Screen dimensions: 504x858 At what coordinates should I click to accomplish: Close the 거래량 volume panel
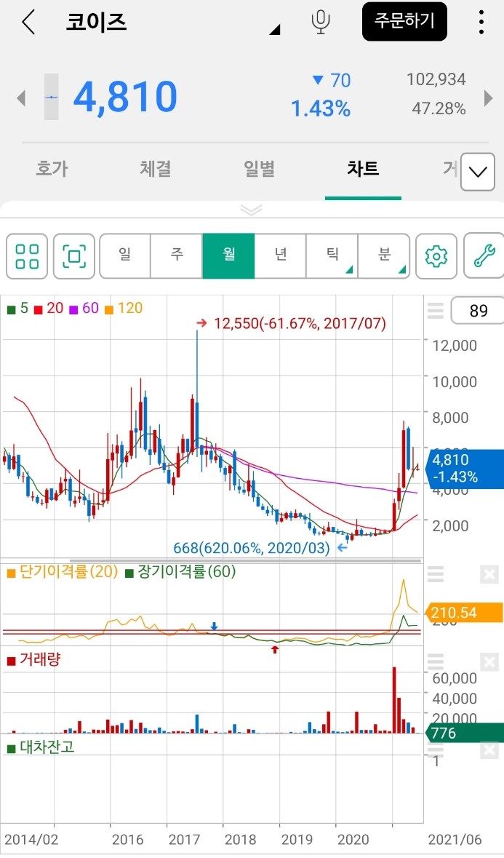coord(489,662)
